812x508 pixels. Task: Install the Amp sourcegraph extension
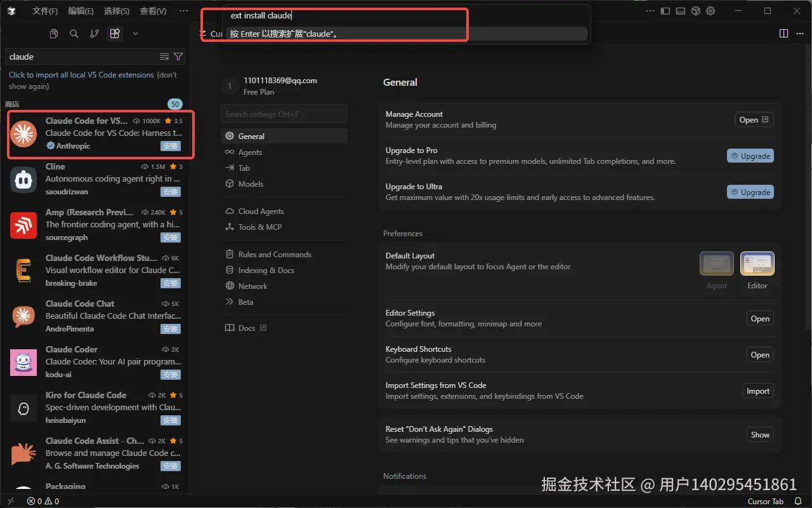(x=171, y=237)
